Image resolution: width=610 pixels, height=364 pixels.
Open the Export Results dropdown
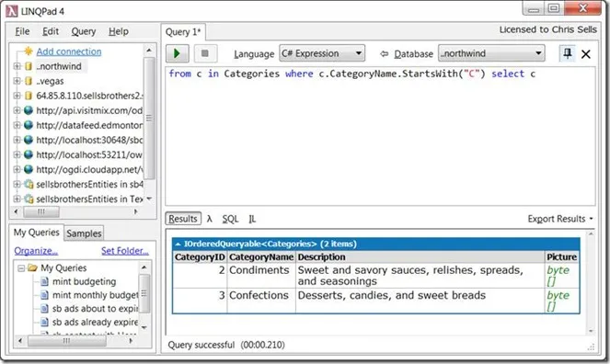click(560, 219)
